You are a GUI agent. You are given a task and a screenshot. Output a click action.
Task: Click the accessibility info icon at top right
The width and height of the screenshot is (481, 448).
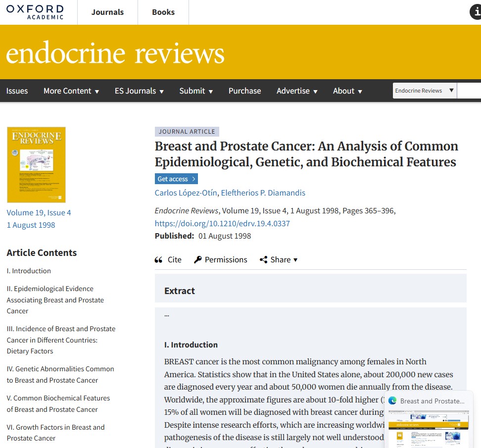[475, 13]
